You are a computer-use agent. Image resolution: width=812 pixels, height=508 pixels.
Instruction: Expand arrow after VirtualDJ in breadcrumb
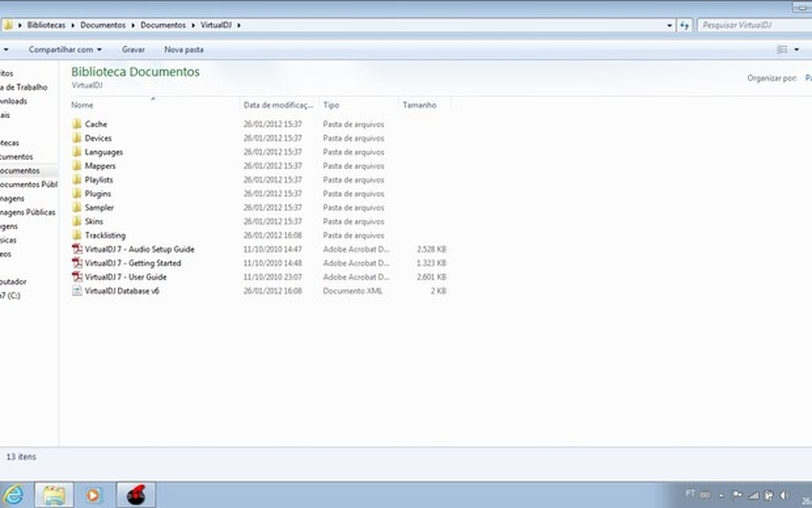pyautogui.click(x=238, y=25)
